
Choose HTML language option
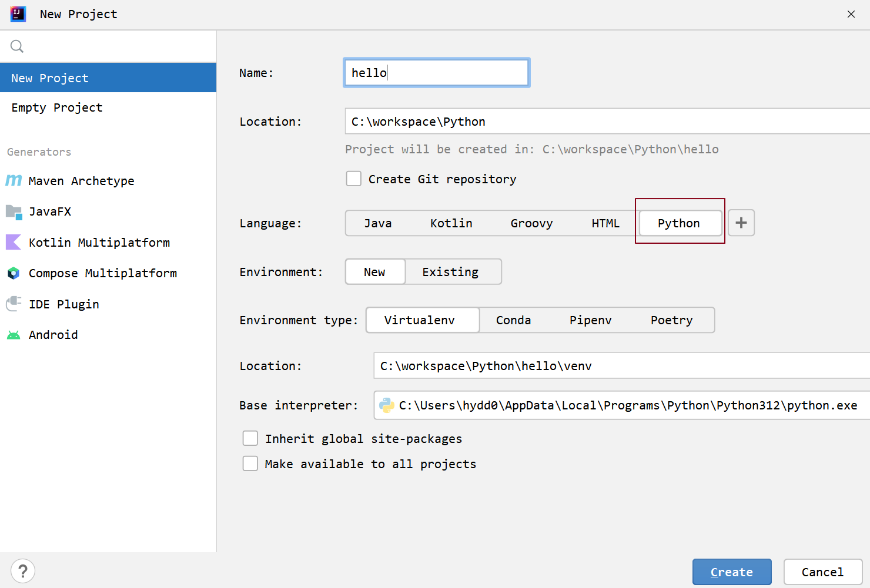click(x=605, y=223)
